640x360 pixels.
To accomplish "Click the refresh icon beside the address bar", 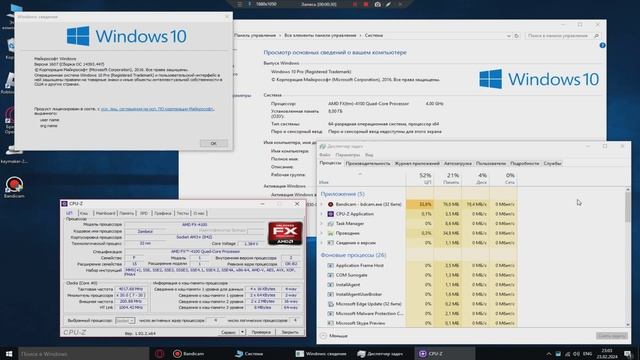I will coord(517,36).
